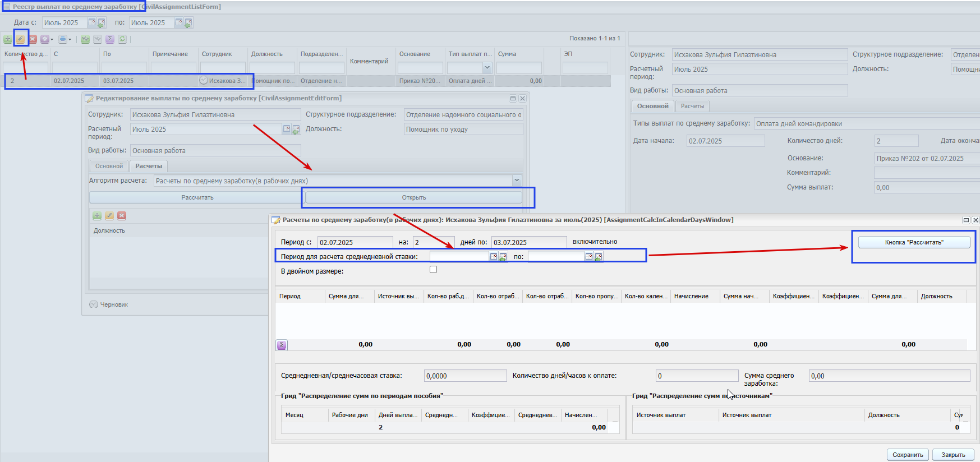This screenshot has width=980, height=462.
Task: Click the period arrow icon beside 'Расчетный период' in edit form
Action: pyautogui.click(x=296, y=130)
